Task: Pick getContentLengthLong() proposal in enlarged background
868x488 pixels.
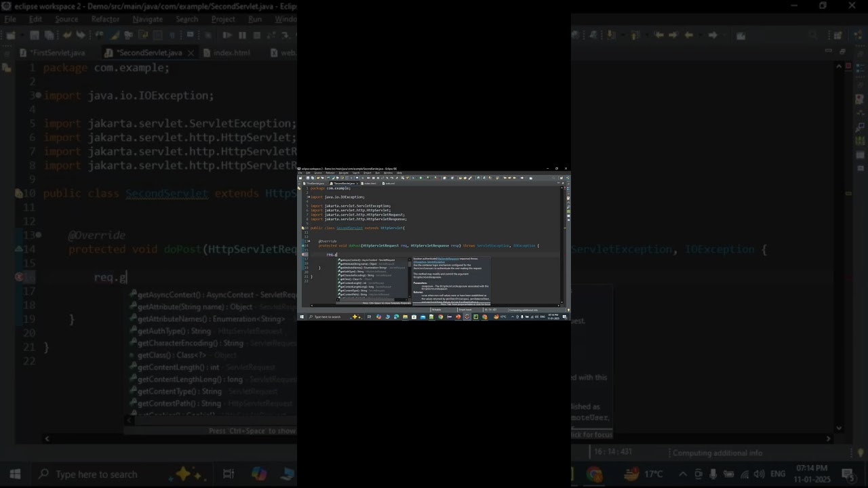Action: click(213, 380)
